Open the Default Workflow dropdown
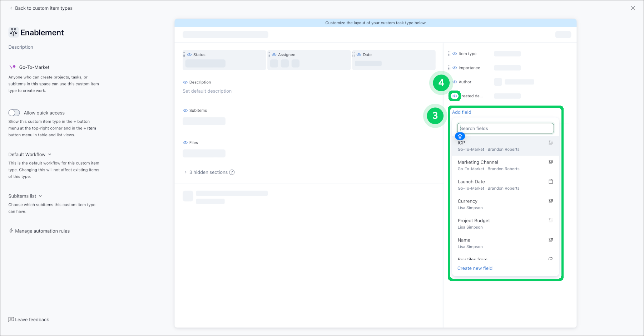Image resolution: width=644 pixels, height=336 pixels. 30,155
